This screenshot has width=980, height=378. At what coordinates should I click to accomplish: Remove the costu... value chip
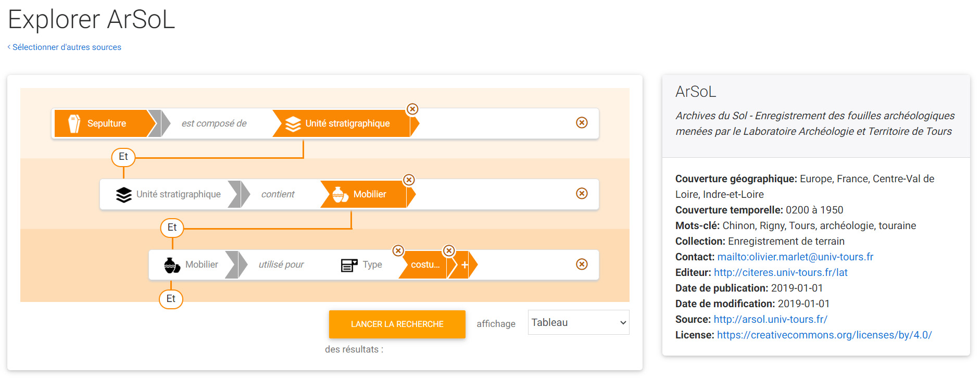(449, 250)
